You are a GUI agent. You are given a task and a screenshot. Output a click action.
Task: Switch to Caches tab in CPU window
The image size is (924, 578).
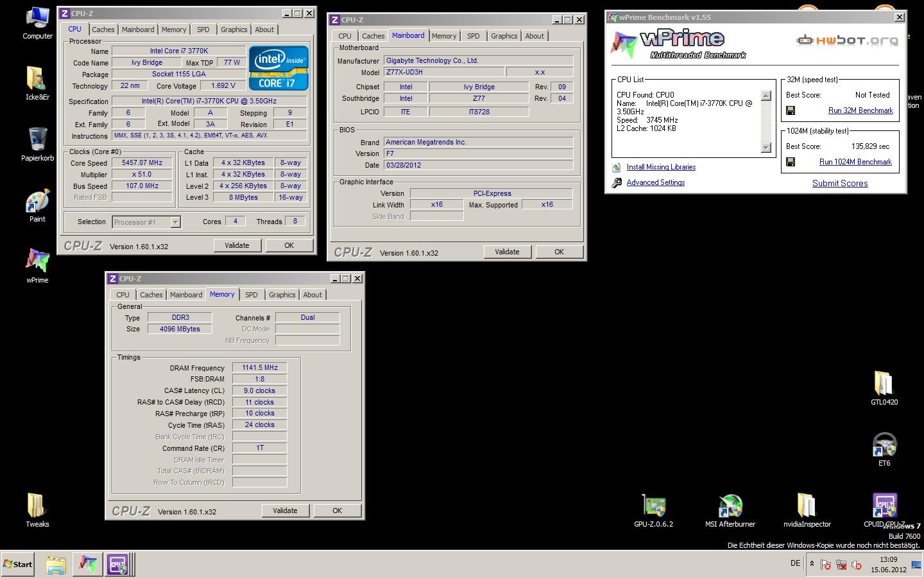103,30
